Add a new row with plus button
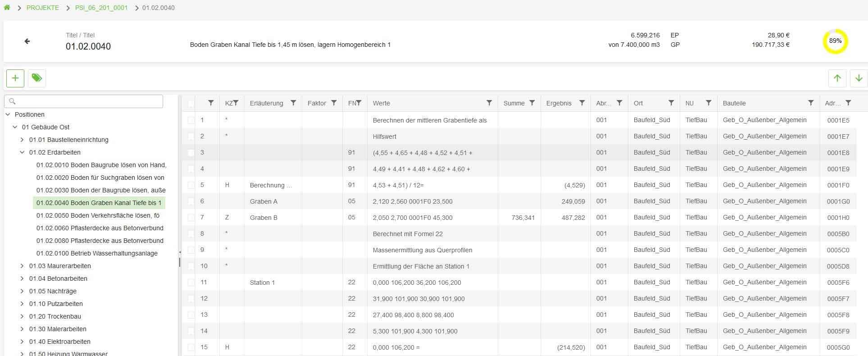Screen dimensions: 868x356 [15, 78]
